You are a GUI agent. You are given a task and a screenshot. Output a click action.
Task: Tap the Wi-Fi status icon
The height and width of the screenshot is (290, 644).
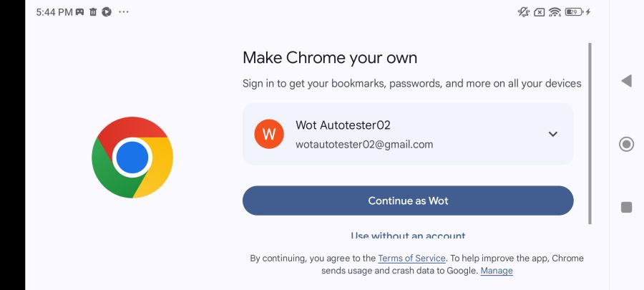[x=555, y=12]
